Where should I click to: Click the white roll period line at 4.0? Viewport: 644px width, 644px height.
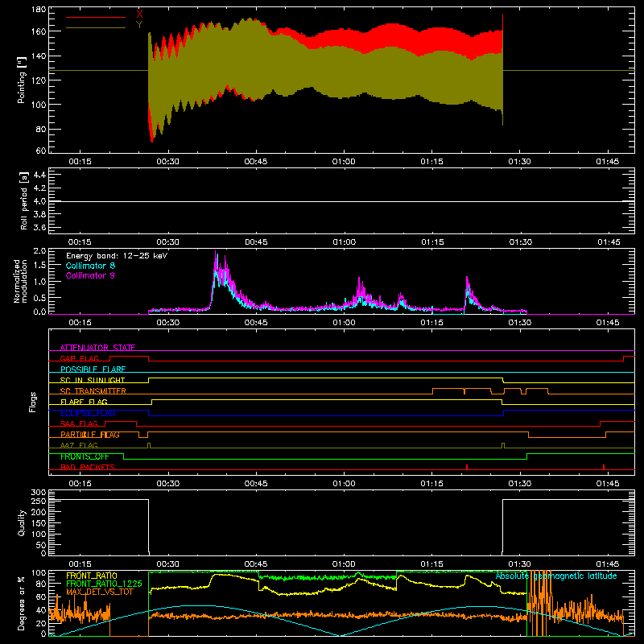[x=341, y=201]
